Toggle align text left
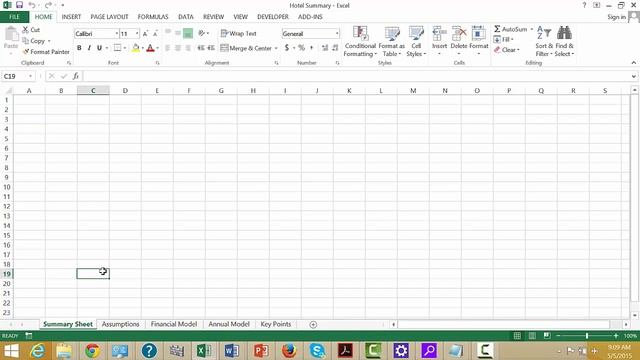Viewport: 640px width, 360px height. [x=168, y=48]
